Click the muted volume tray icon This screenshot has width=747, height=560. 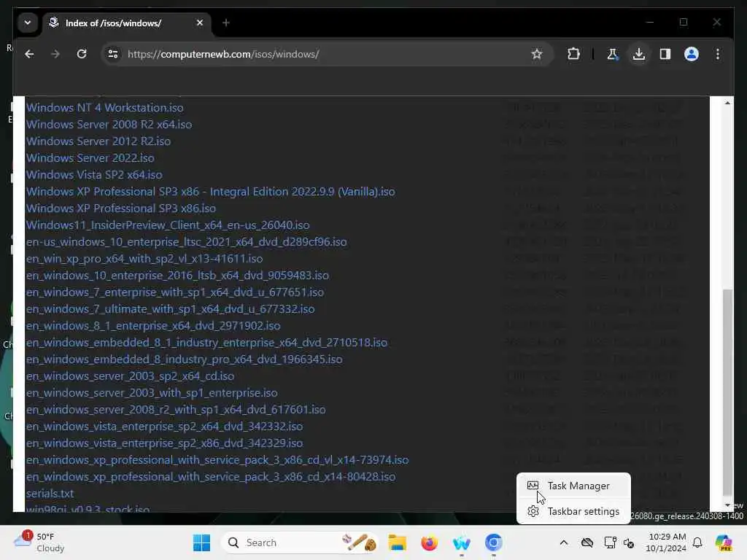629,542
